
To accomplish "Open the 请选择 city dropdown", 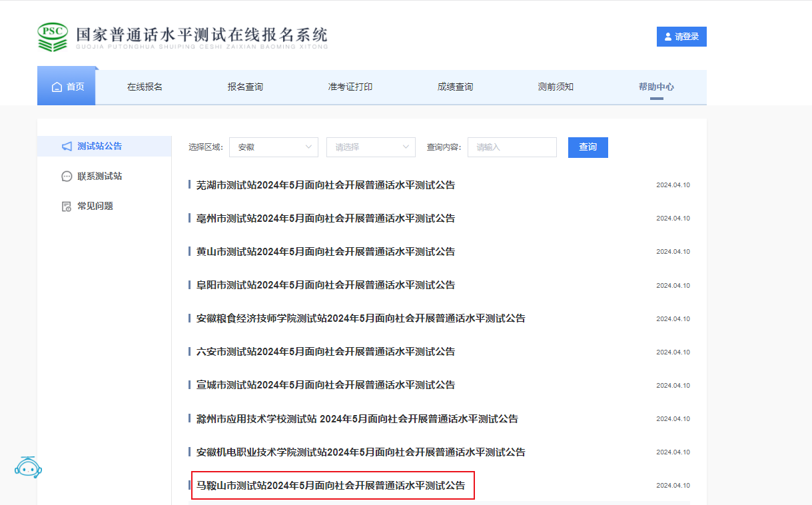I will pos(370,147).
